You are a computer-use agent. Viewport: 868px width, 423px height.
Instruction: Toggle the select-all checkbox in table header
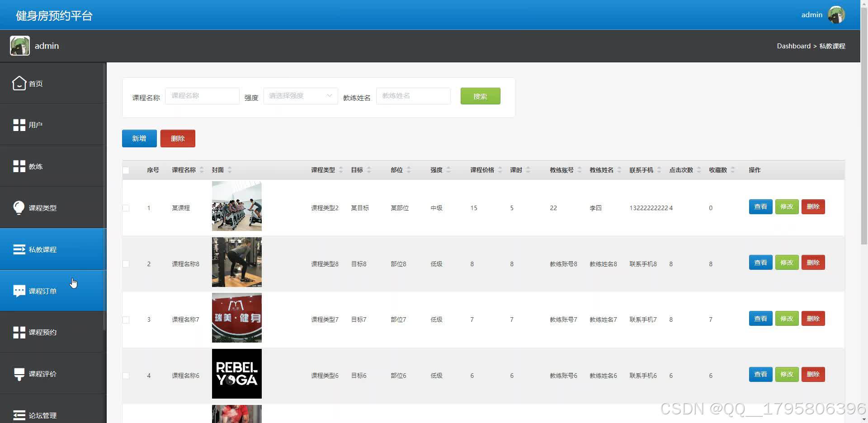click(126, 170)
